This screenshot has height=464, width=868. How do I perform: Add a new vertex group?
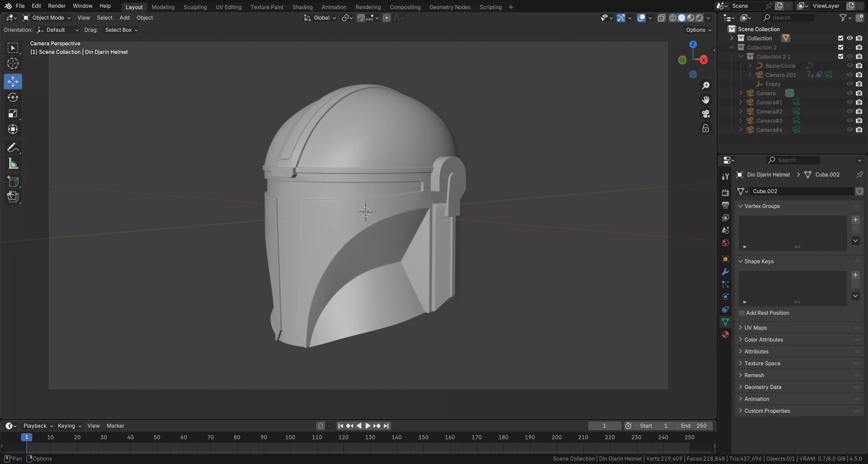click(855, 220)
